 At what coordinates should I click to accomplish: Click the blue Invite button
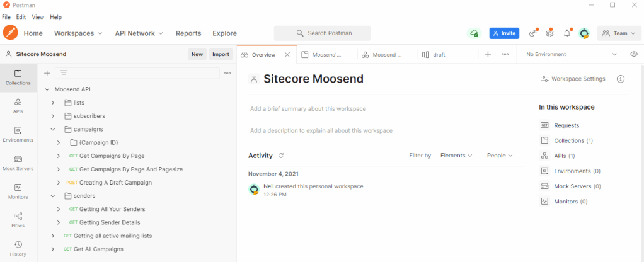point(503,33)
